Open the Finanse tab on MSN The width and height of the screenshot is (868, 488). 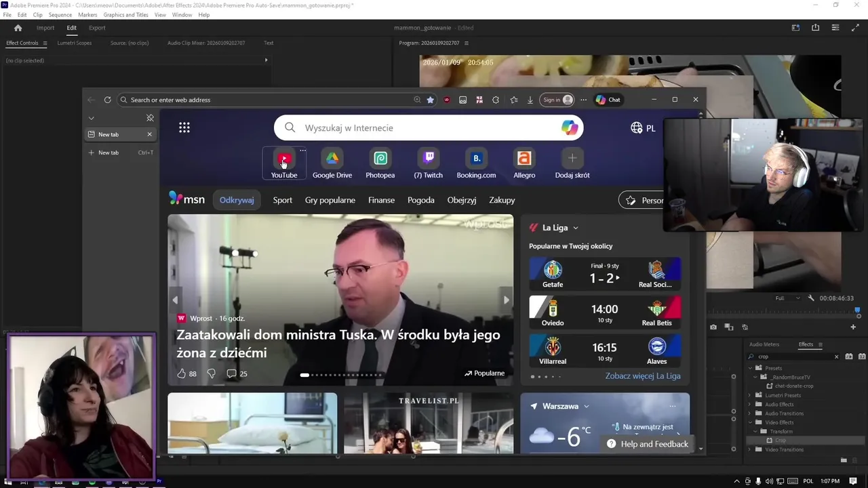coord(381,200)
